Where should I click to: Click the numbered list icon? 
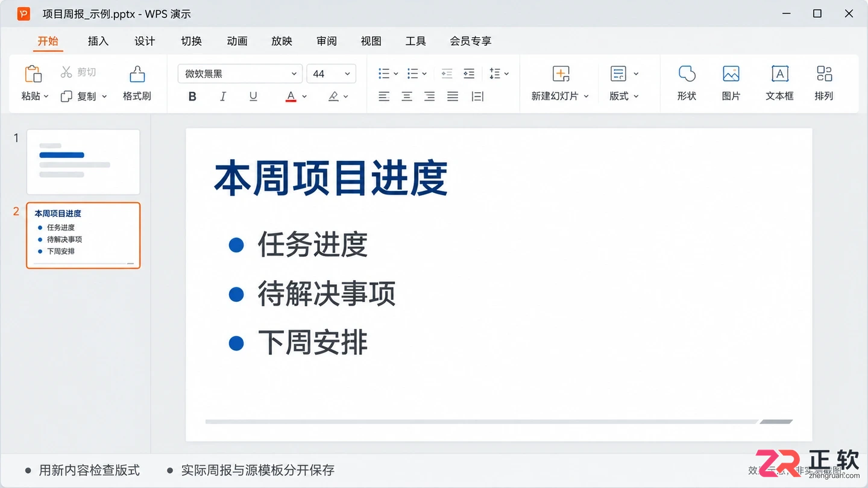413,74
